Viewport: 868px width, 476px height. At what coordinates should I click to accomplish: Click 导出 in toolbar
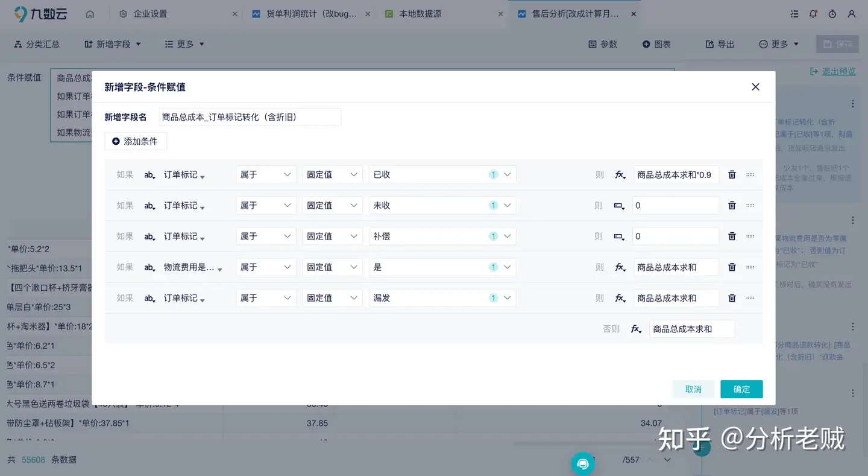point(720,44)
